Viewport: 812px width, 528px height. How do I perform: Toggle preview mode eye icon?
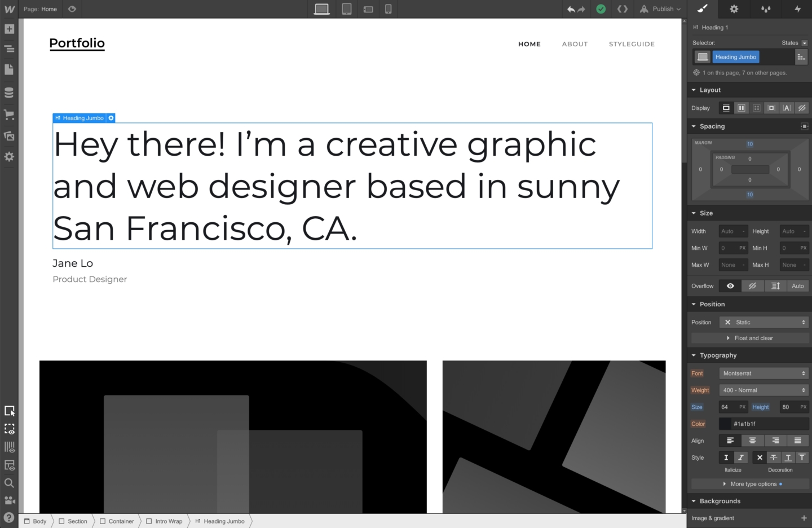(72, 9)
